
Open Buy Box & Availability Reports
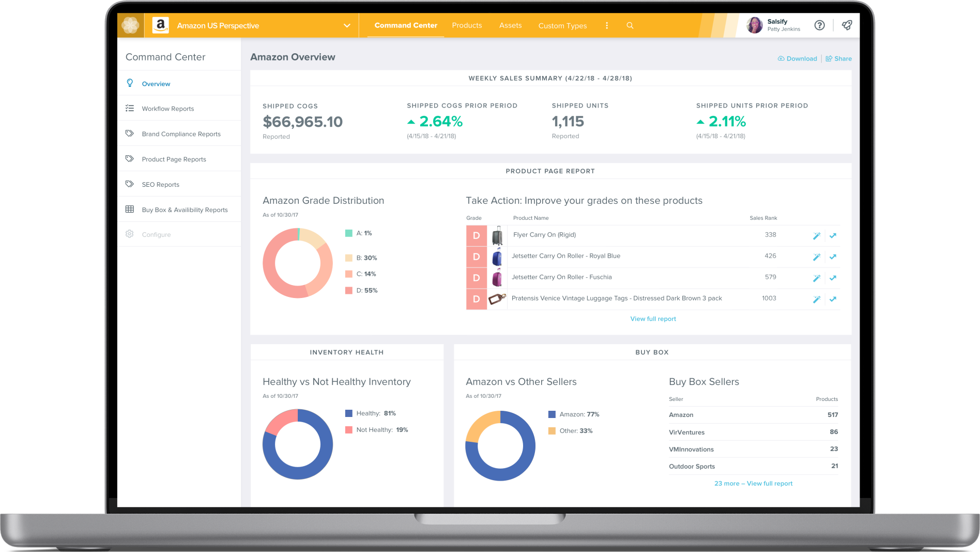pos(179,210)
